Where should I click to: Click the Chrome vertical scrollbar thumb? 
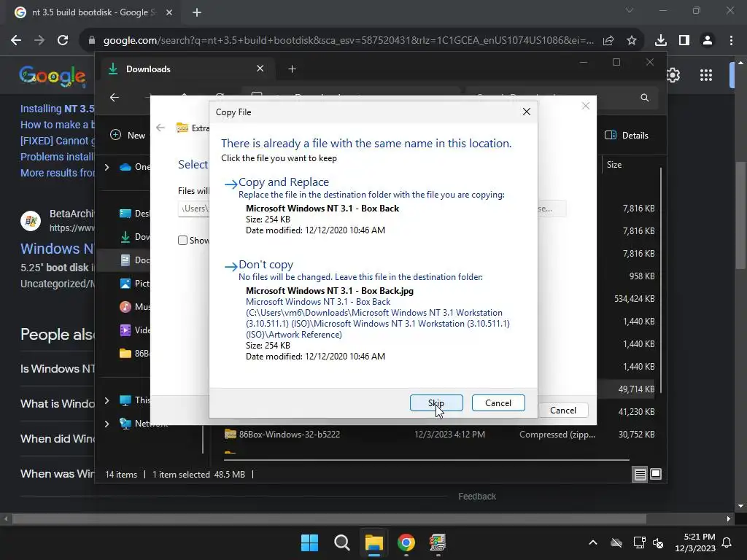pos(740,215)
